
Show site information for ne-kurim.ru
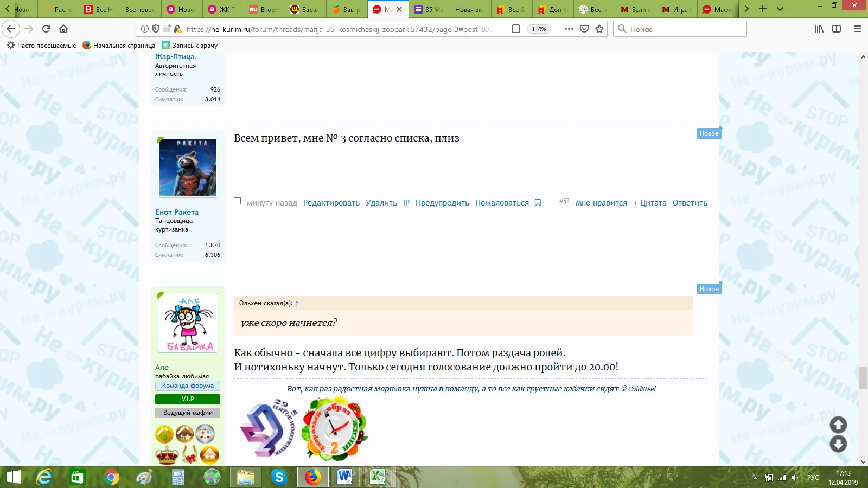(x=145, y=29)
